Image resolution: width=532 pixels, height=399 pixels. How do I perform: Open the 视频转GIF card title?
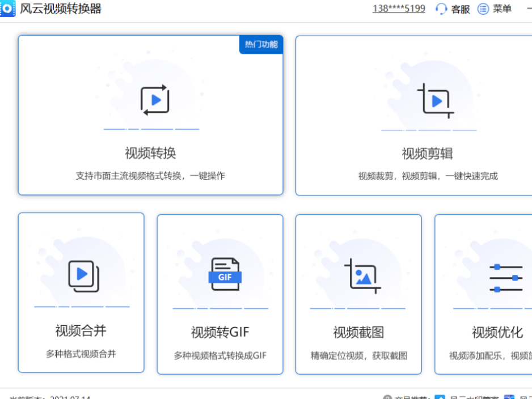click(220, 332)
